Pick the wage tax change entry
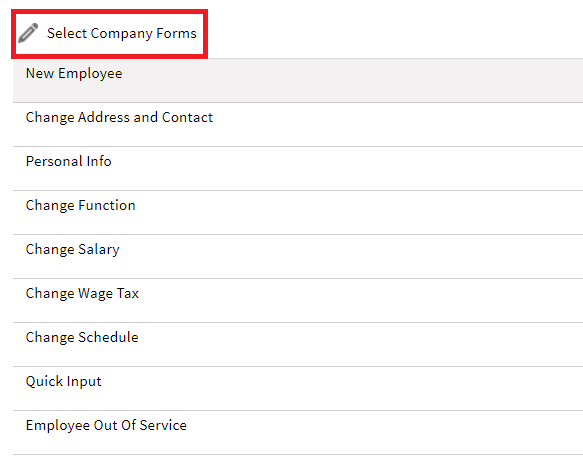This screenshot has width=583, height=457. [x=298, y=300]
